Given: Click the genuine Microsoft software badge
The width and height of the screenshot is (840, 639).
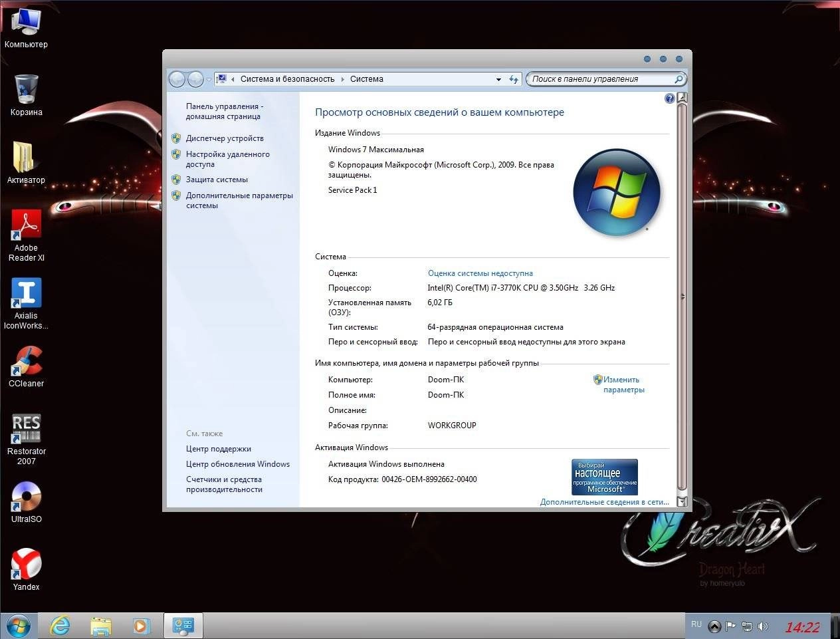Looking at the screenshot, I should [x=605, y=477].
